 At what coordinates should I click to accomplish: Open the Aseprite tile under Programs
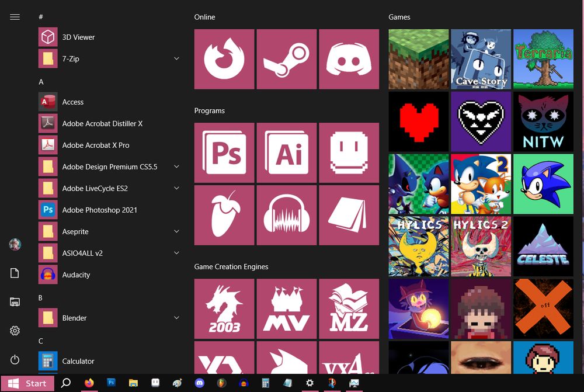349,153
